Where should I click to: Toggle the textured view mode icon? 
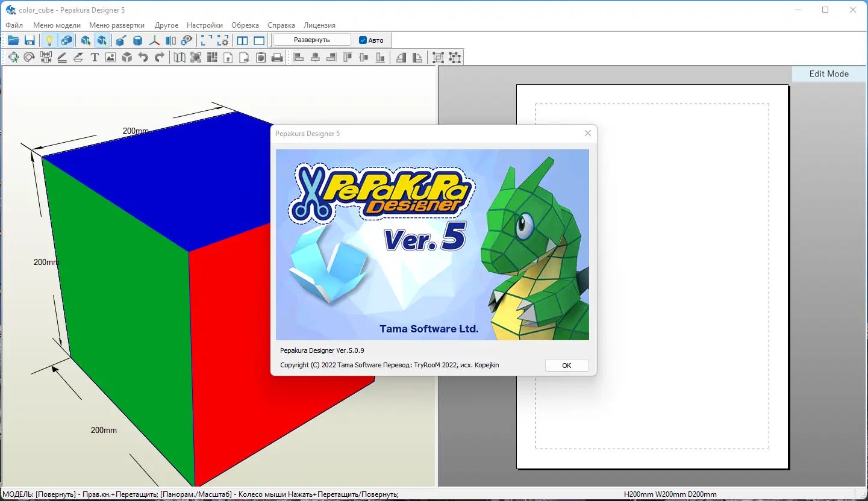click(67, 40)
